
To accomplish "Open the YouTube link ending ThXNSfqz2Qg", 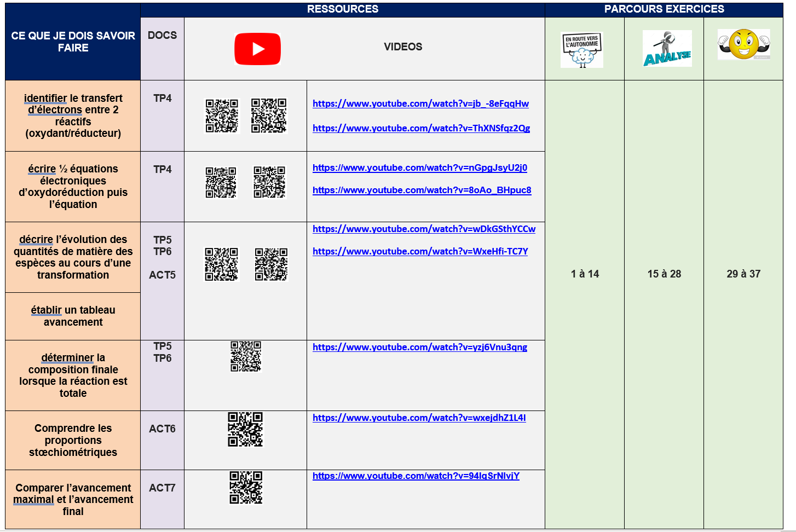I will (x=421, y=128).
